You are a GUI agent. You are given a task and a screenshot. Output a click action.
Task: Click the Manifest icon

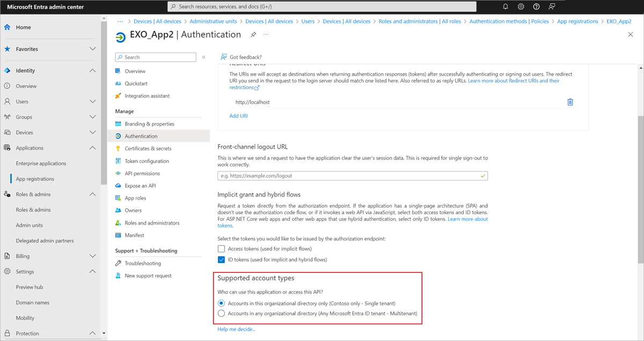(118, 235)
